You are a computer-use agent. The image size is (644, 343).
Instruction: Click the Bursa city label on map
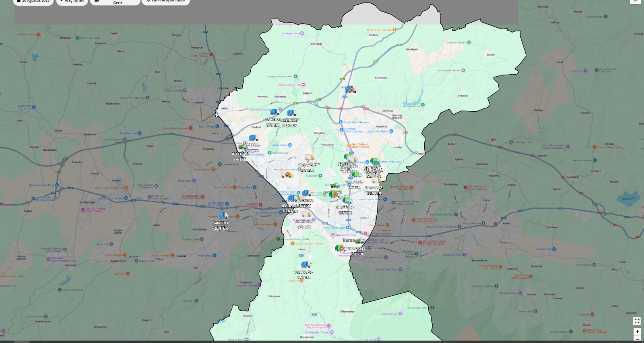348,240
